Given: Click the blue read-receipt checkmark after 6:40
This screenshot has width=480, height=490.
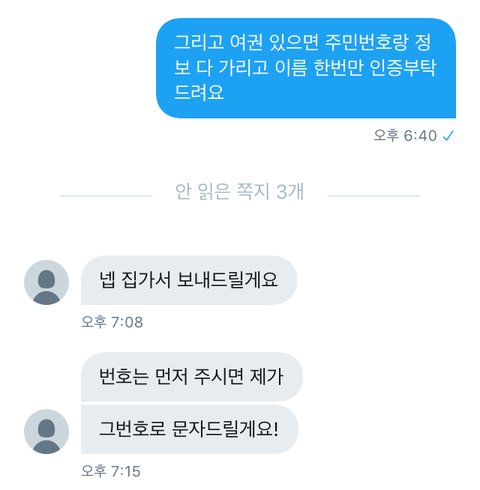Looking at the screenshot, I should pos(448,136).
